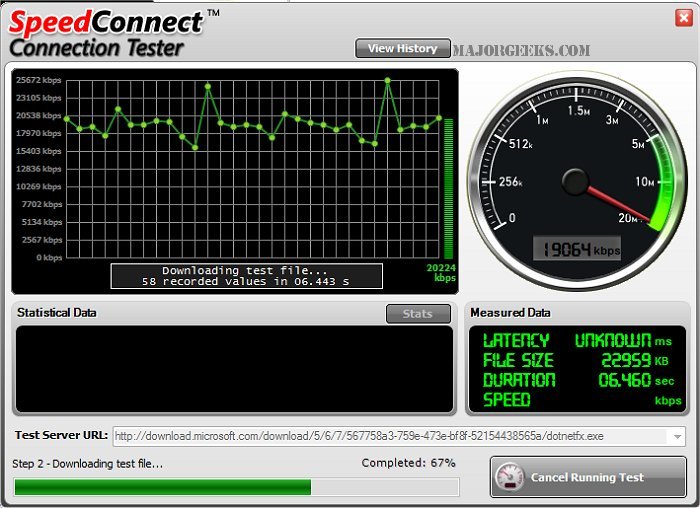The height and width of the screenshot is (508, 700).
Task: Click the LATENCY measured data row
Action: (577, 341)
